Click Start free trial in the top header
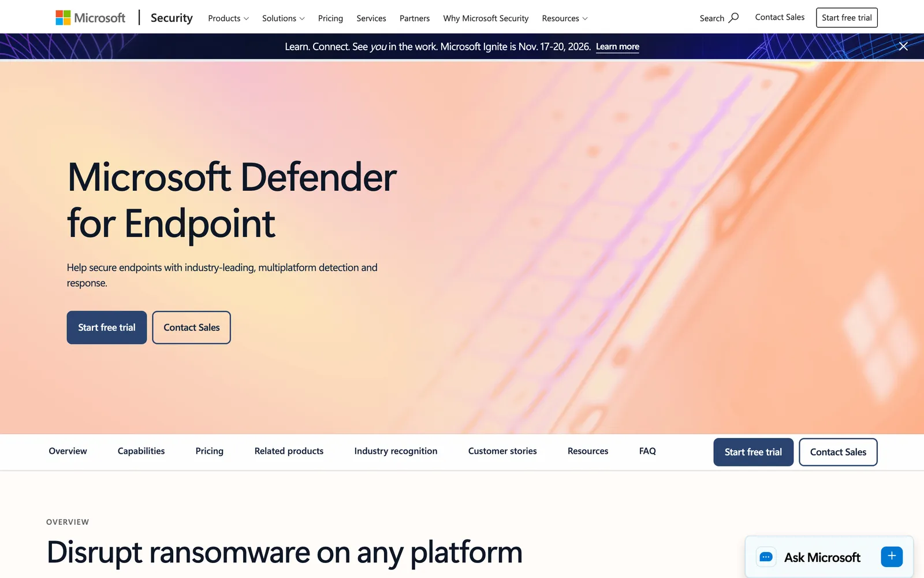Viewport: 924px width, 578px height. (x=847, y=18)
